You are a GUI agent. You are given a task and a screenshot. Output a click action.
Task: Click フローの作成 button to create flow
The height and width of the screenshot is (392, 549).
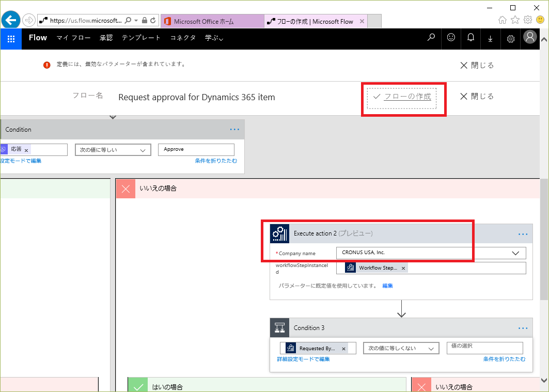(x=402, y=98)
